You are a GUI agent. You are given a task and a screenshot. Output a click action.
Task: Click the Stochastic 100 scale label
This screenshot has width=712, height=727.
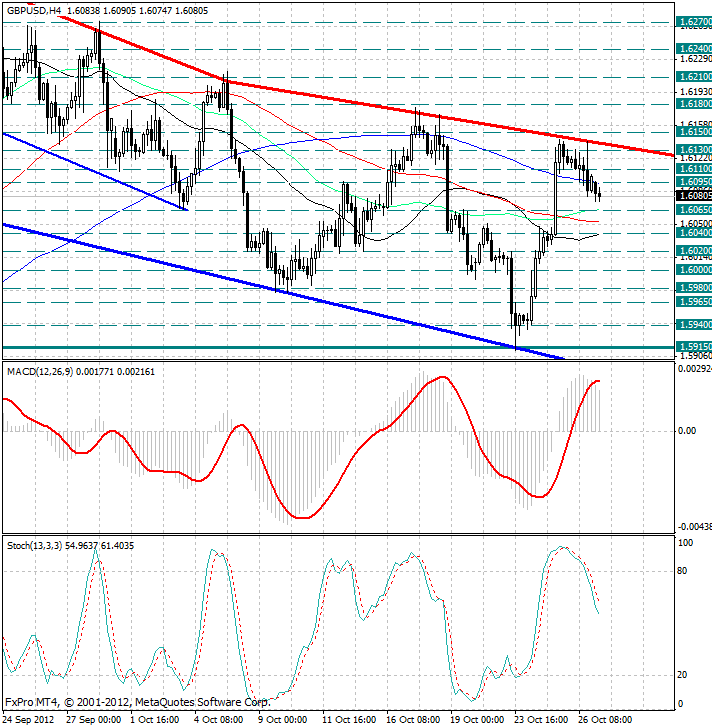[685, 543]
